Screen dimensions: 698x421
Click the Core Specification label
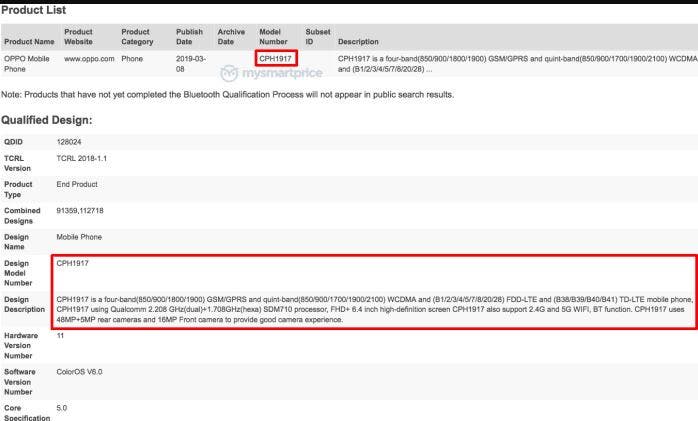coord(27,413)
